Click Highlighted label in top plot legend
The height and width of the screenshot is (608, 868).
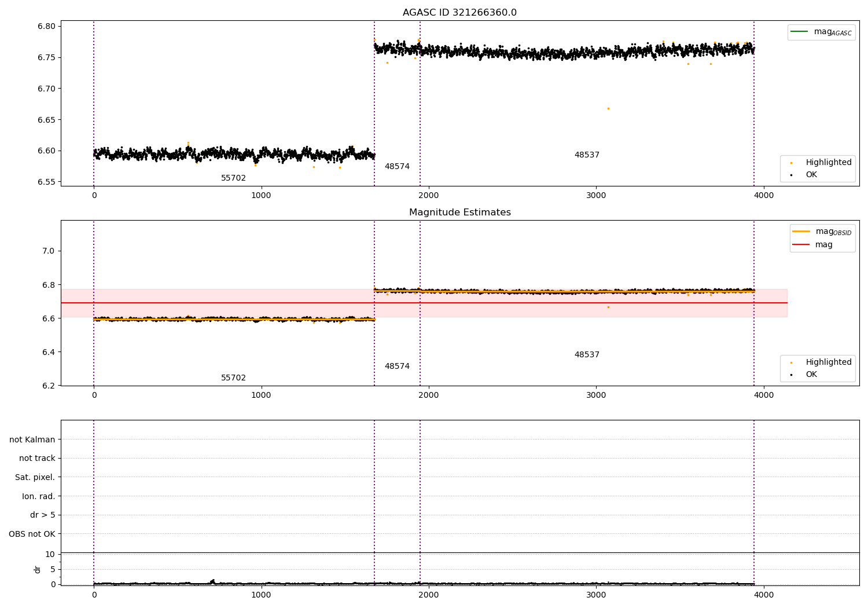829,163
